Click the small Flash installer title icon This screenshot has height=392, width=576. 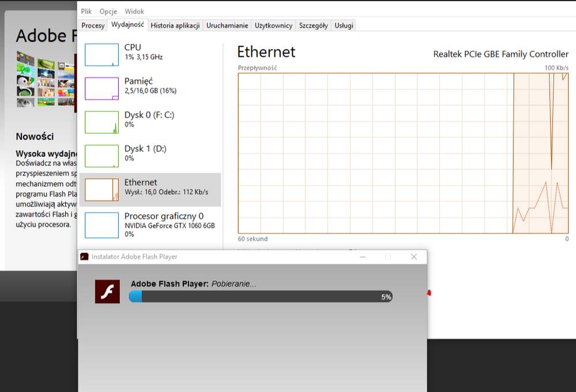click(85, 257)
